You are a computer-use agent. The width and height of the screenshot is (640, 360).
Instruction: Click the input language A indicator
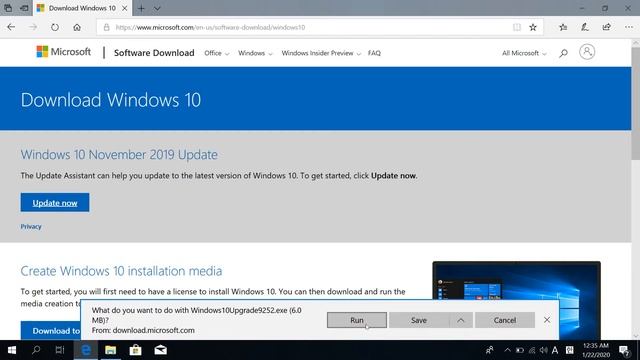click(555, 350)
